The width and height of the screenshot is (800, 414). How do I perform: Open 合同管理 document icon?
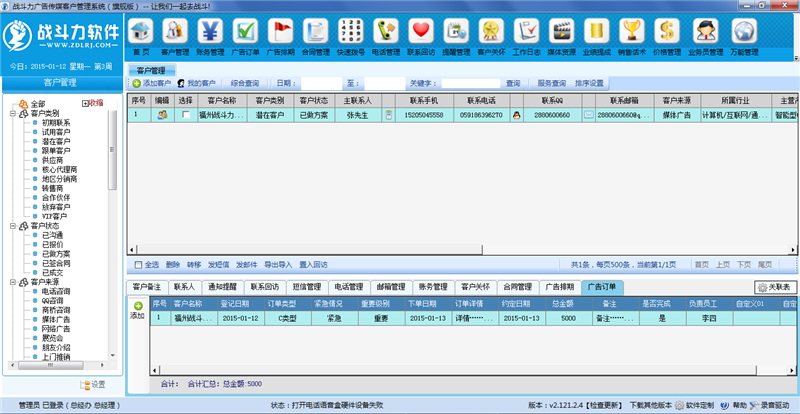315,31
